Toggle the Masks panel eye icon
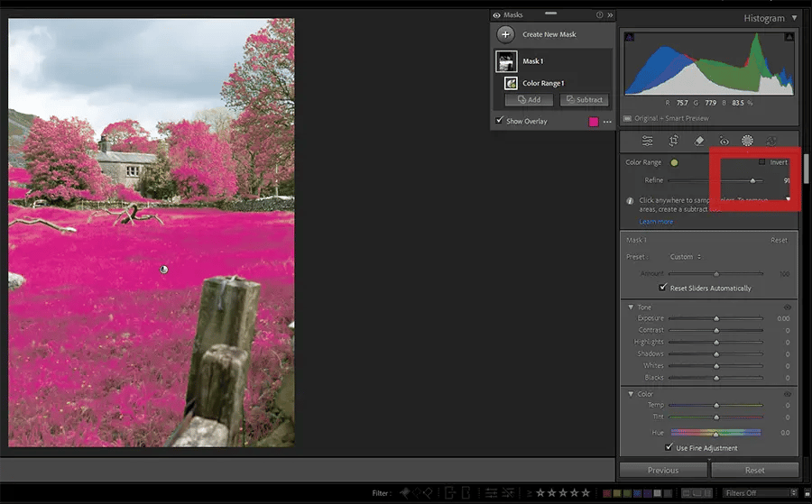This screenshot has width=812, height=504. [x=496, y=15]
